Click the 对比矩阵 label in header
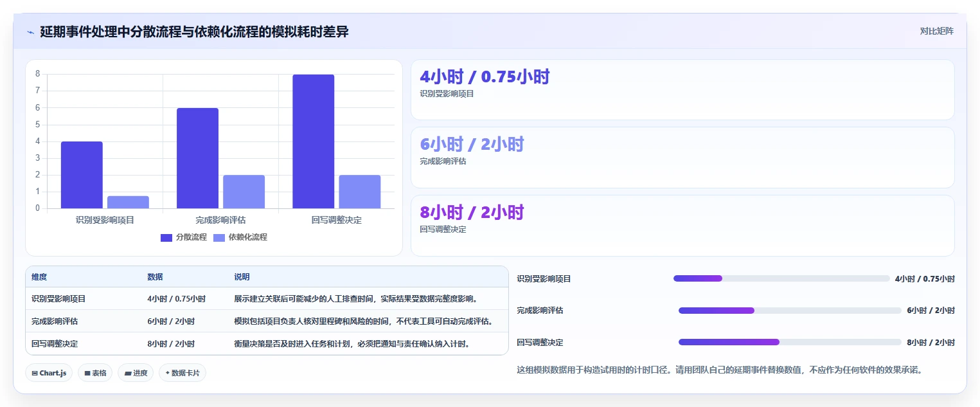Screen dimensions: 980x407 [937, 31]
